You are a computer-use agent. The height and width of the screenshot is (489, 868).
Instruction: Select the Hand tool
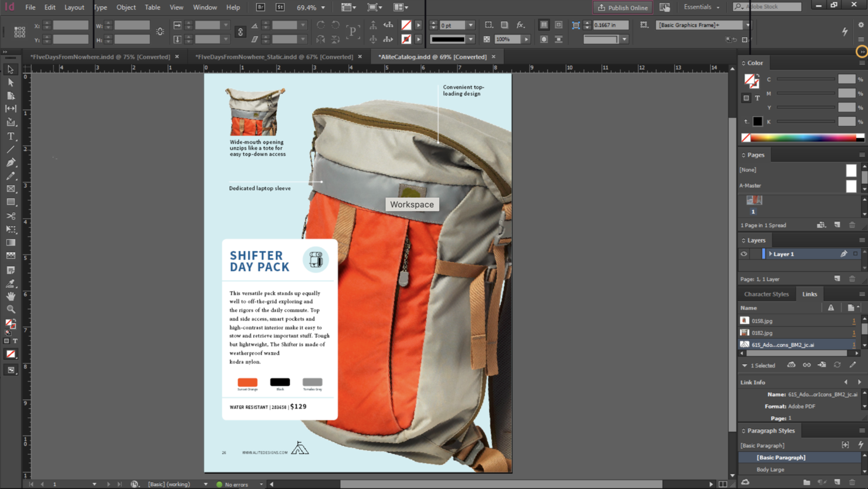tap(9, 296)
